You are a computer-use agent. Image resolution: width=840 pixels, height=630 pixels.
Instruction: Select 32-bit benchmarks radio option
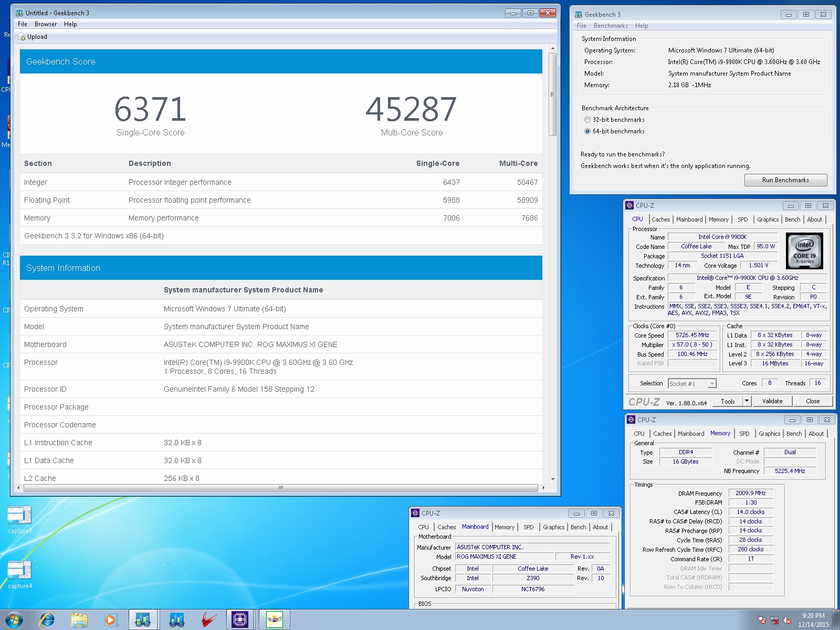(587, 120)
